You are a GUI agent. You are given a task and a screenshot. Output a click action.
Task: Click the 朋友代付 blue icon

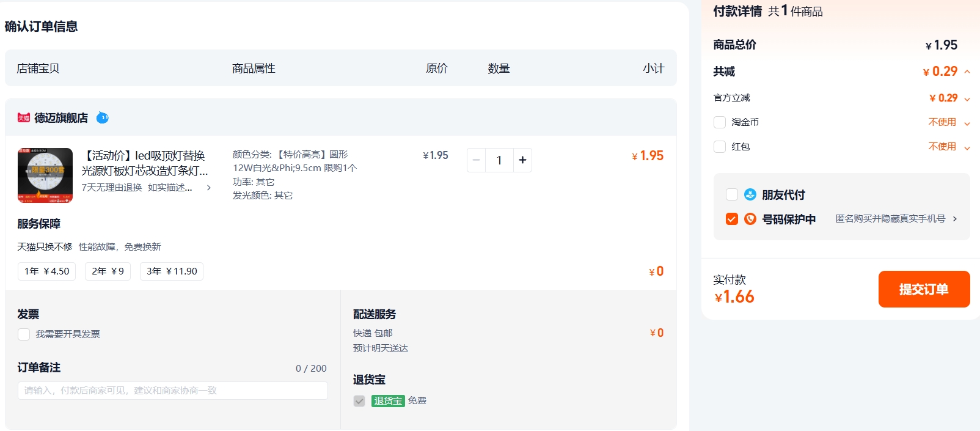750,194
